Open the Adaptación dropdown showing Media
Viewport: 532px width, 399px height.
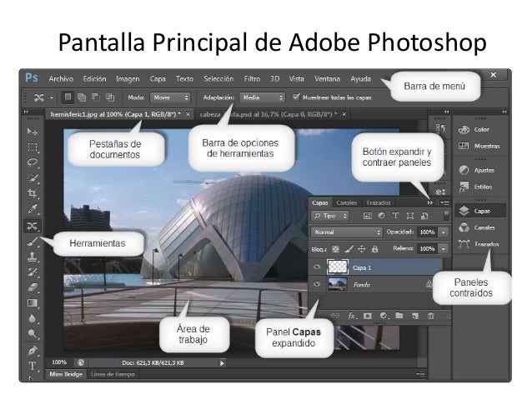262,97
